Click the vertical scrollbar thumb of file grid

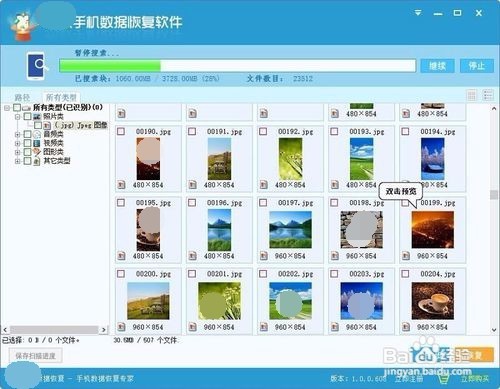(494, 195)
